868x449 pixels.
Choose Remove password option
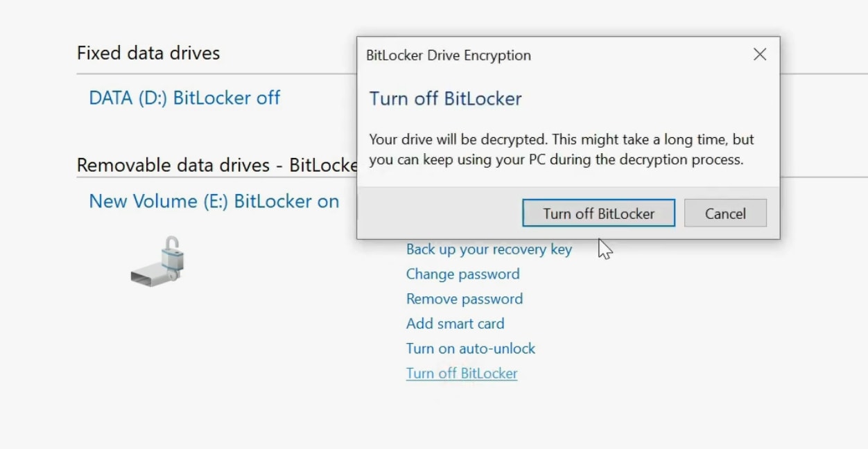pos(464,299)
